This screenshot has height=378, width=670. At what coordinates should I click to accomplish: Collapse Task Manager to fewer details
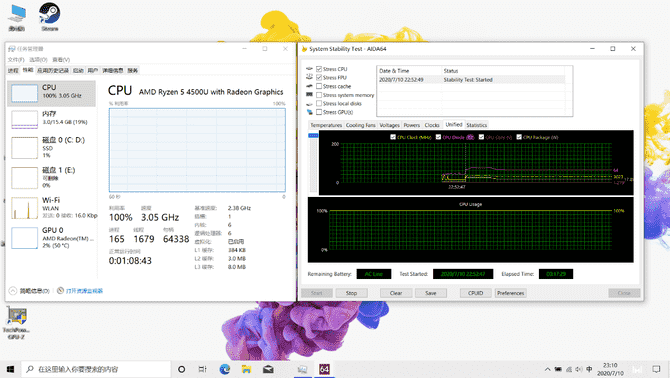[29, 291]
